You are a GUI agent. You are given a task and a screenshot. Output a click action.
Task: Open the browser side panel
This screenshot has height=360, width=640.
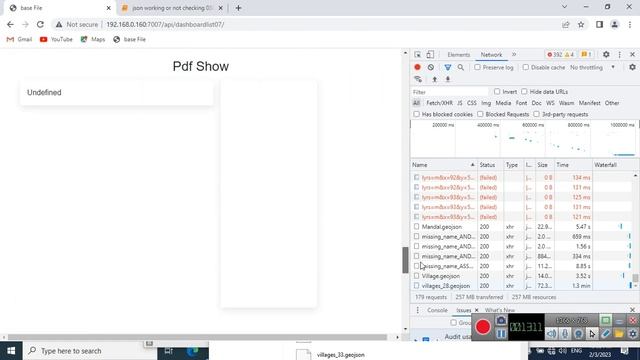pos(599,24)
